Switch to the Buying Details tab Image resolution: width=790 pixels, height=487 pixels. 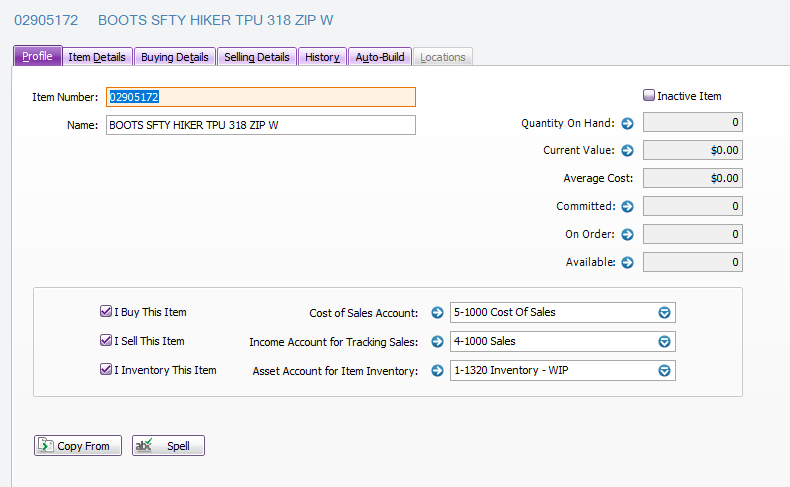click(x=175, y=57)
